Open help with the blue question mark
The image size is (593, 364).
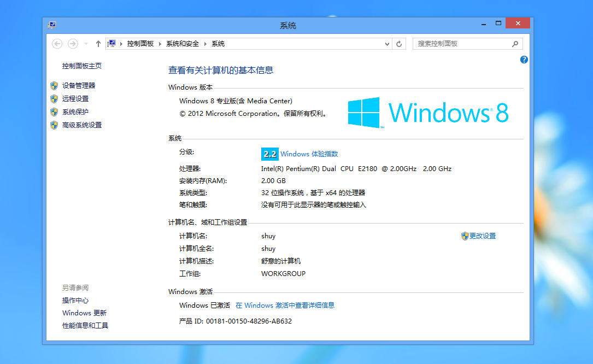tap(524, 60)
